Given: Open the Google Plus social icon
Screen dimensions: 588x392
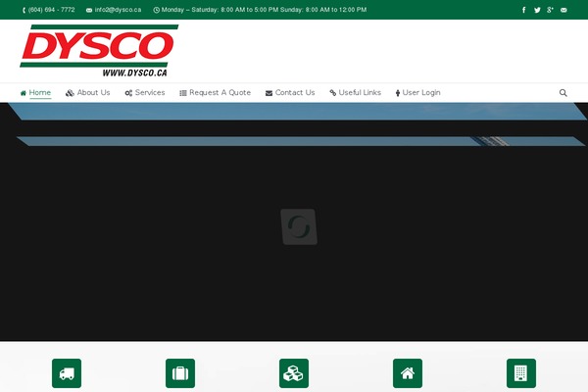Looking at the screenshot, I should (x=550, y=10).
